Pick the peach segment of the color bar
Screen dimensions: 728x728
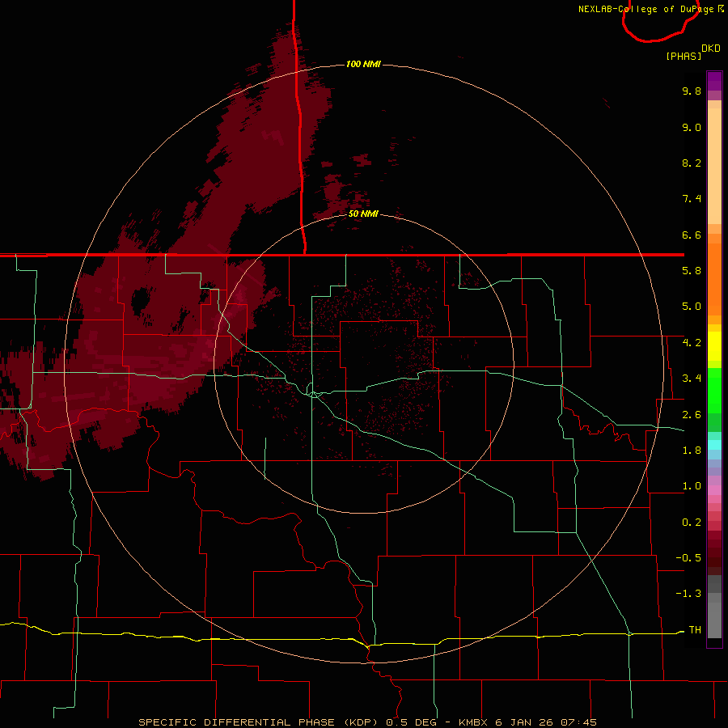click(x=714, y=163)
